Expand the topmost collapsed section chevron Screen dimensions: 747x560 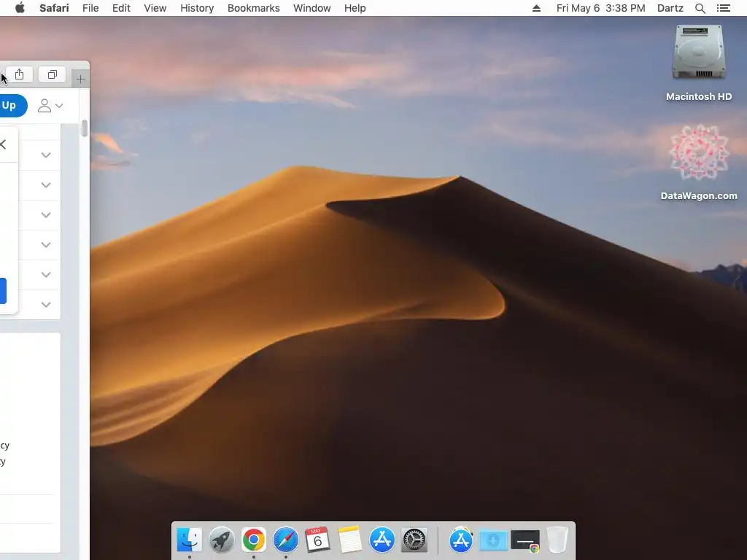(x=46, y=155)
